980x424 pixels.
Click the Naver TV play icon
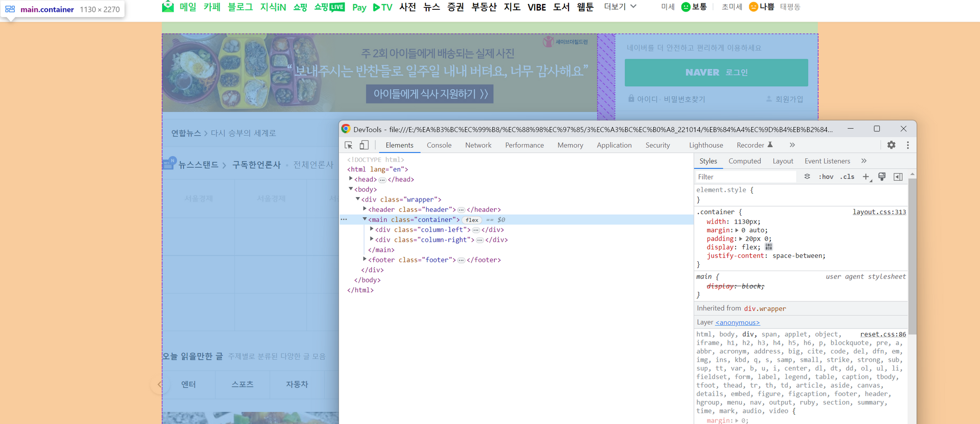coord(383,7)
